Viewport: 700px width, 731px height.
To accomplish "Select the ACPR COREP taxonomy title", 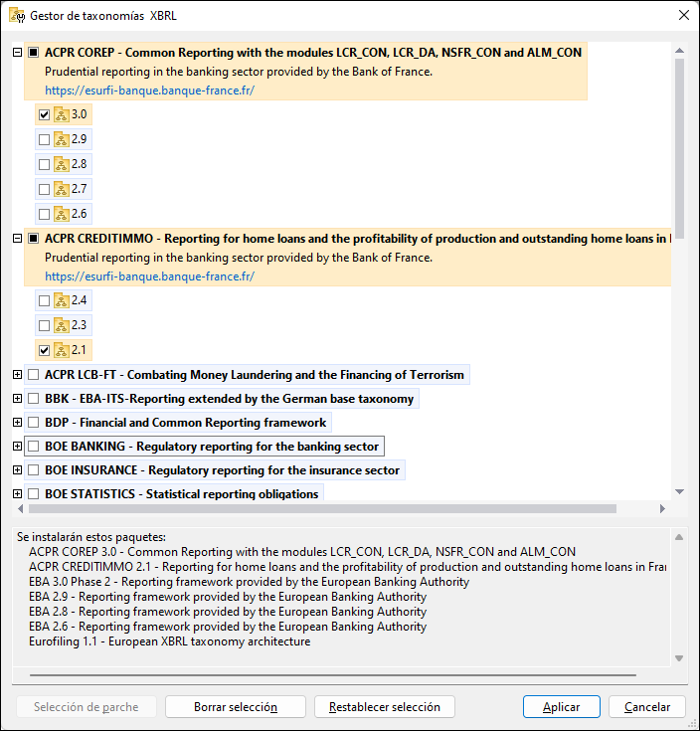I will (x=313, y=52).
